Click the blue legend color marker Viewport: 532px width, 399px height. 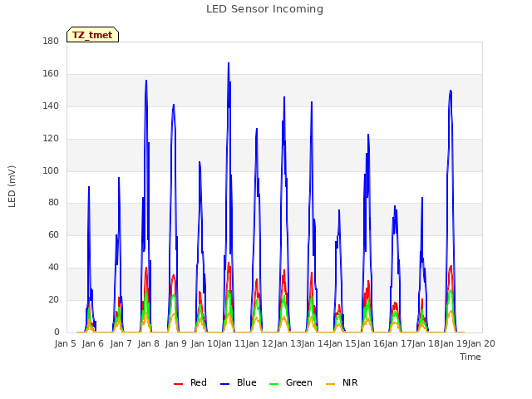tap(225, 384)
